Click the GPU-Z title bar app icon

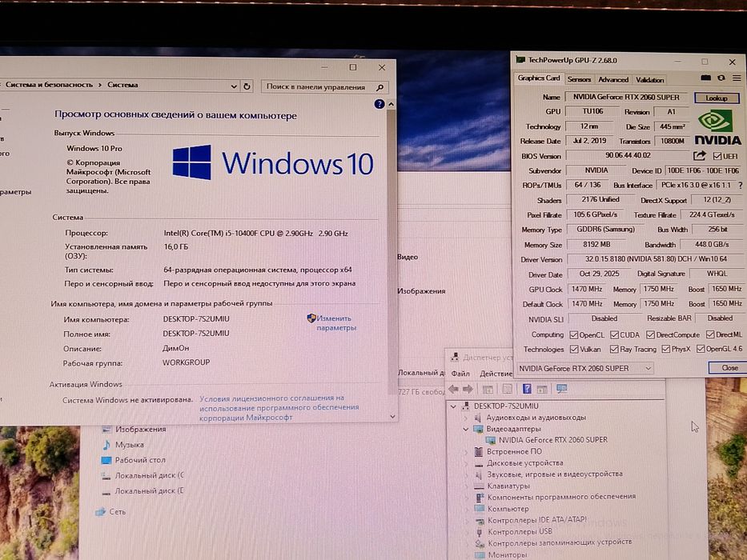(520, 60)
